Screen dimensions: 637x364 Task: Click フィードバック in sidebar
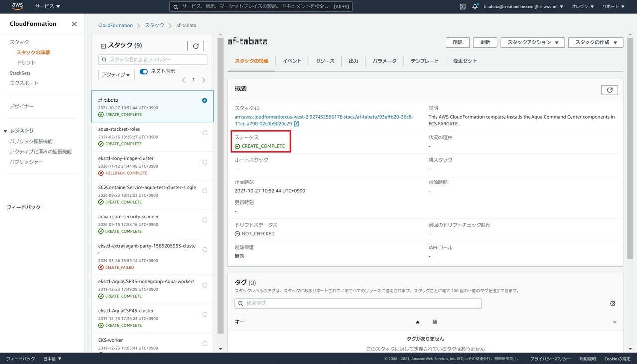(x=24, y=207)
